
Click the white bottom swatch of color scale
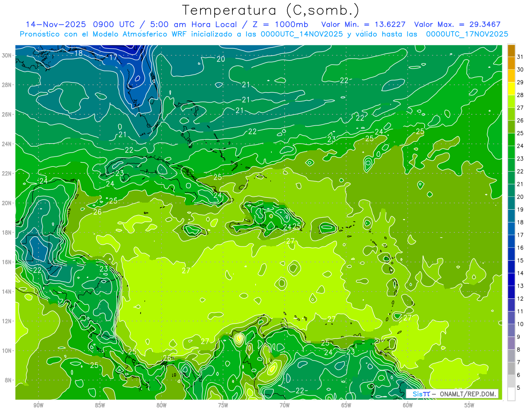(x=511, y=394)
